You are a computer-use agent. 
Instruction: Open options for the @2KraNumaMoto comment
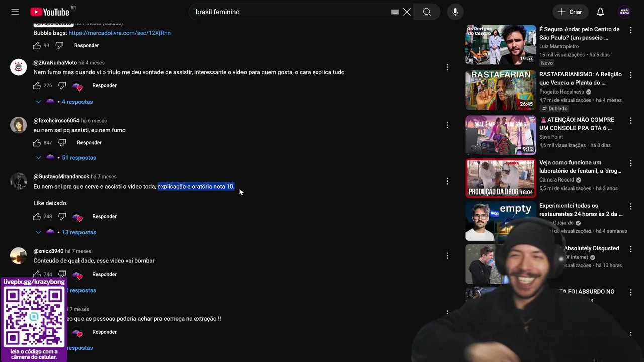click(x=447, y=67)
